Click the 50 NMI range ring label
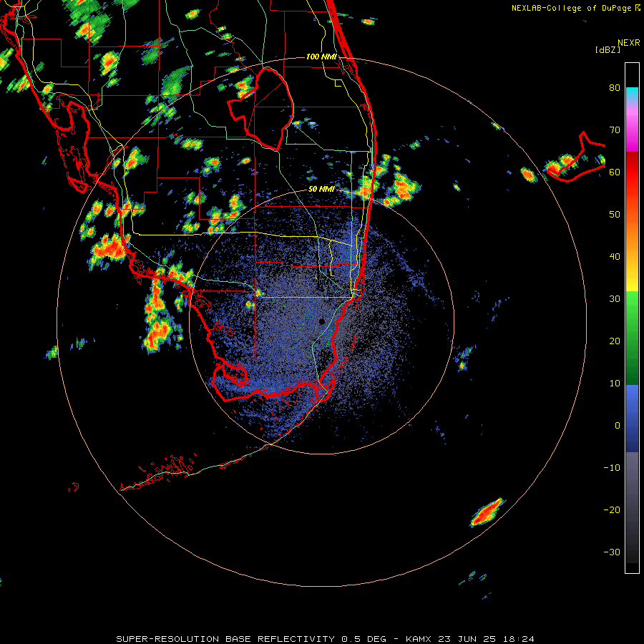The width and height of the screenshot is (644, 644). coord(321,189)
